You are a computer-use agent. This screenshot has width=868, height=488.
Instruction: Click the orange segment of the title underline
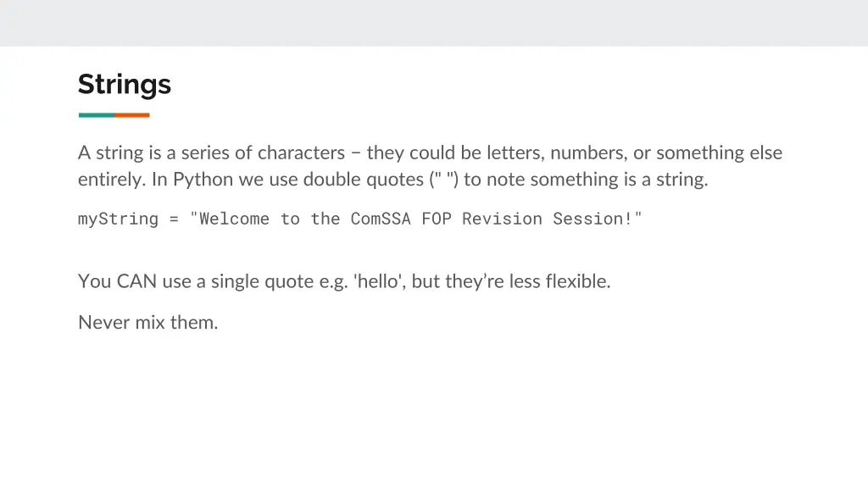coord(132,115)
